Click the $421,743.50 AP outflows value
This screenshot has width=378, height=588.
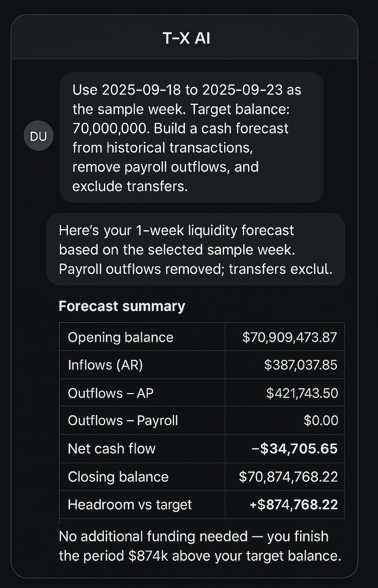click(302, 393)
